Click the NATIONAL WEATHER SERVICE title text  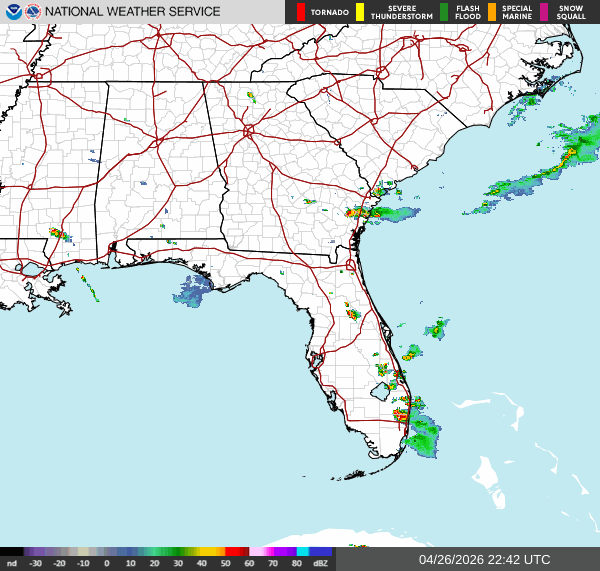(133, 12)
